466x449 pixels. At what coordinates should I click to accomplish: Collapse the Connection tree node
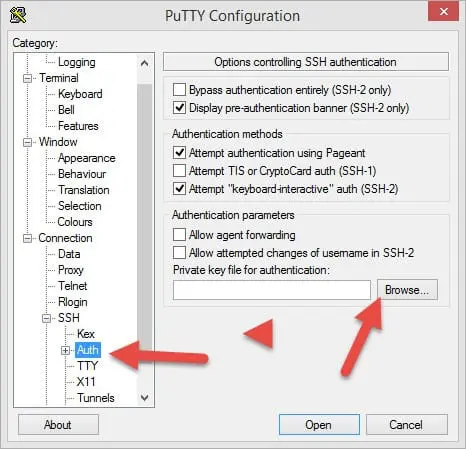pyautogui.click(x=27, y=239)
